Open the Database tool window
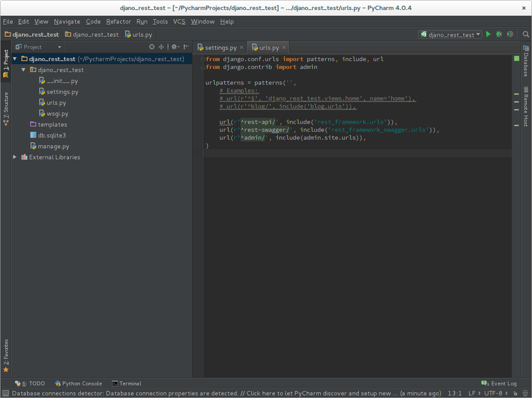This screenshot has height=398, width=532. click(x=526, y=61)
